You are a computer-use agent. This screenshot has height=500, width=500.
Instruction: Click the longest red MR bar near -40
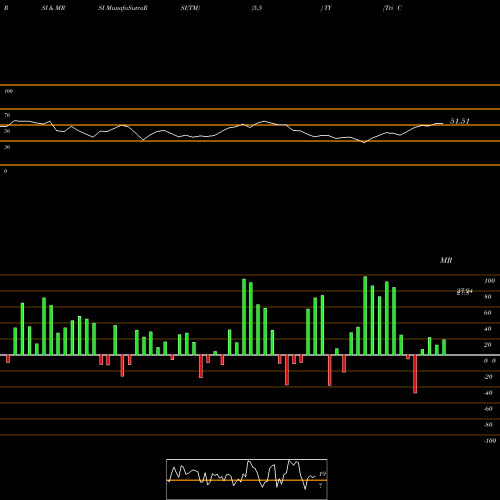tap(415, 374)
